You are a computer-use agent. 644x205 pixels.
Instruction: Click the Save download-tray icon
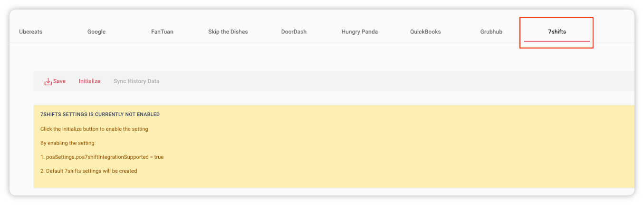[x=48, y=81]
